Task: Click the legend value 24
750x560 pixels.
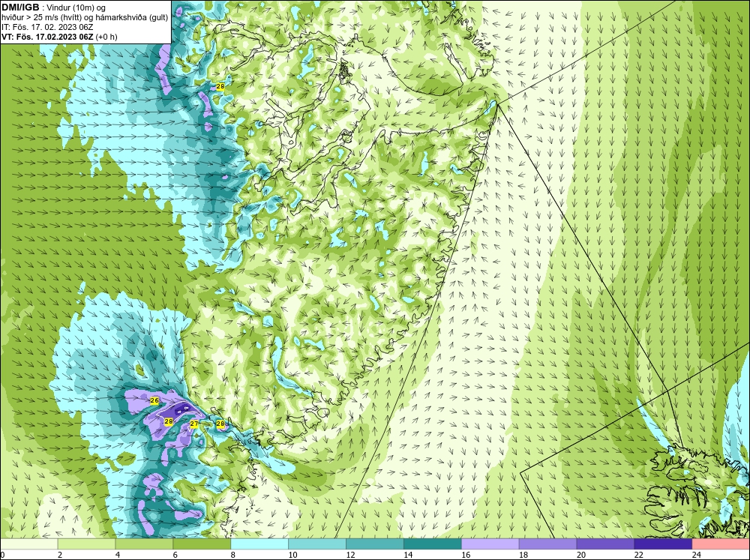Action: (697, 555)
